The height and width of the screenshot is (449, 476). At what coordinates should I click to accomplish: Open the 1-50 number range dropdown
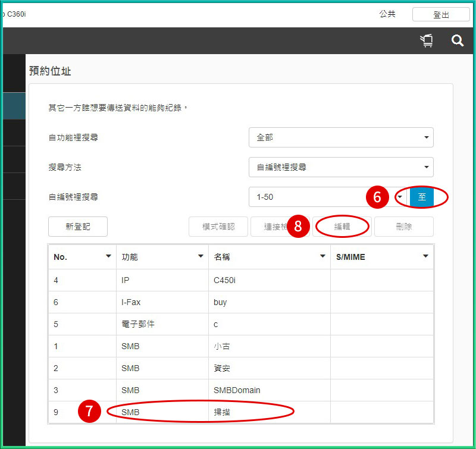pyautogui.click(x=327, y=197)
